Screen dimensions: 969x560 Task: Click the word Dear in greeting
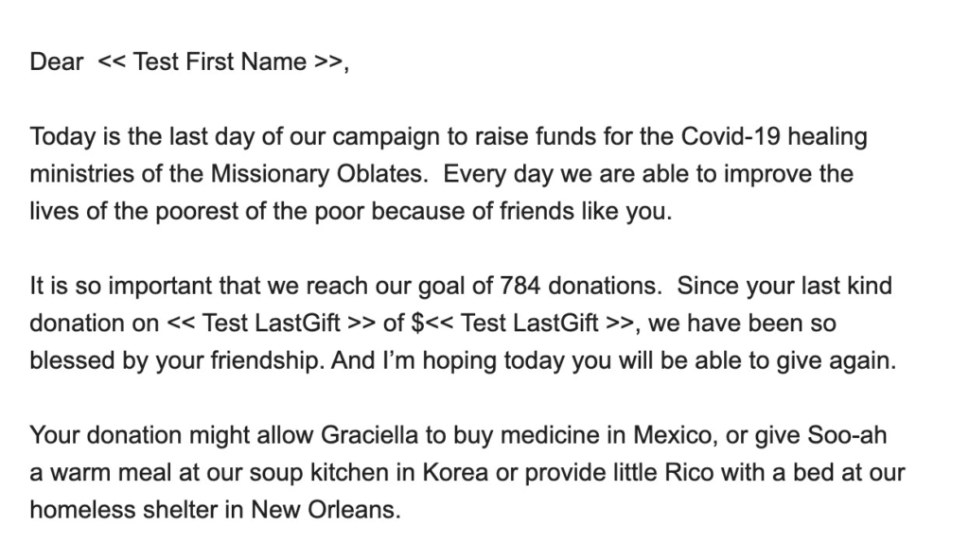click(x=56, y=61)
